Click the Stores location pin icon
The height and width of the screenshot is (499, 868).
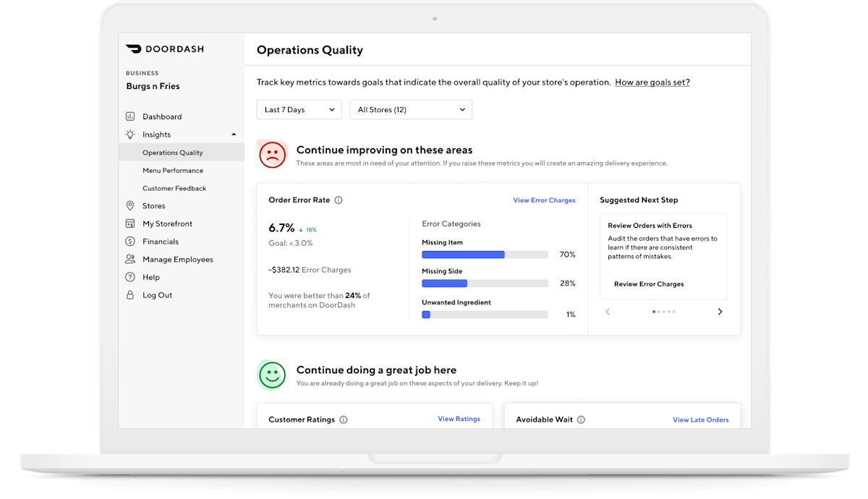pos(130,206)
